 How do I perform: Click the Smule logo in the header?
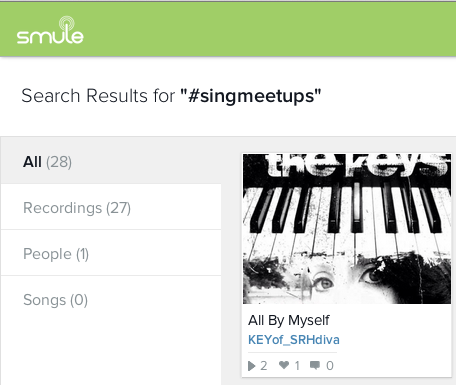[50, 30]
